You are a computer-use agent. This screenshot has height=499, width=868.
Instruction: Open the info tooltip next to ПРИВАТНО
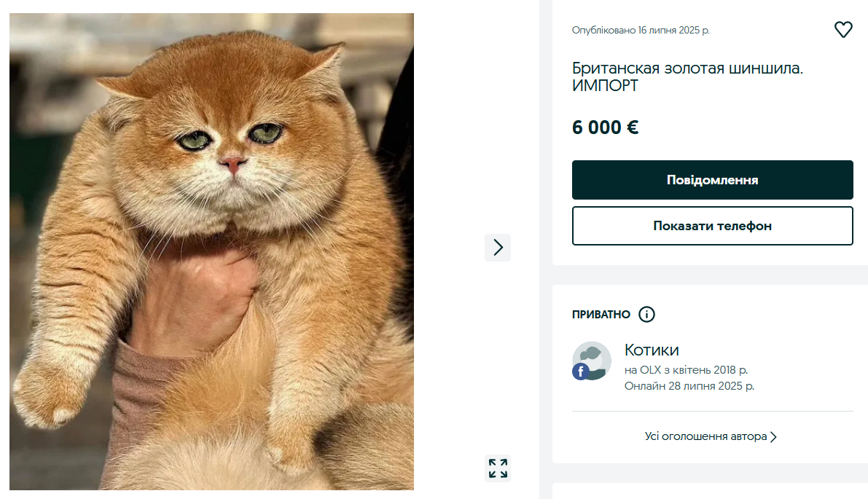coord(646,314)
